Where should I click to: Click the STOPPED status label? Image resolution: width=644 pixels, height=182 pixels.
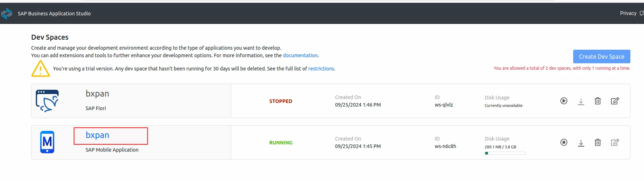281,101
